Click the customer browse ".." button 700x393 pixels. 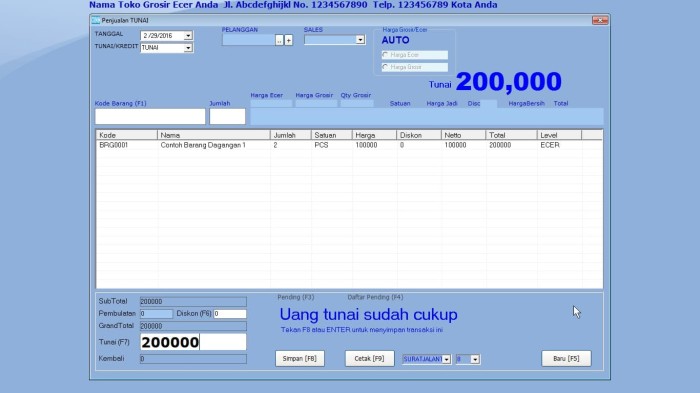pyautogui.click(x=279, y=40)
